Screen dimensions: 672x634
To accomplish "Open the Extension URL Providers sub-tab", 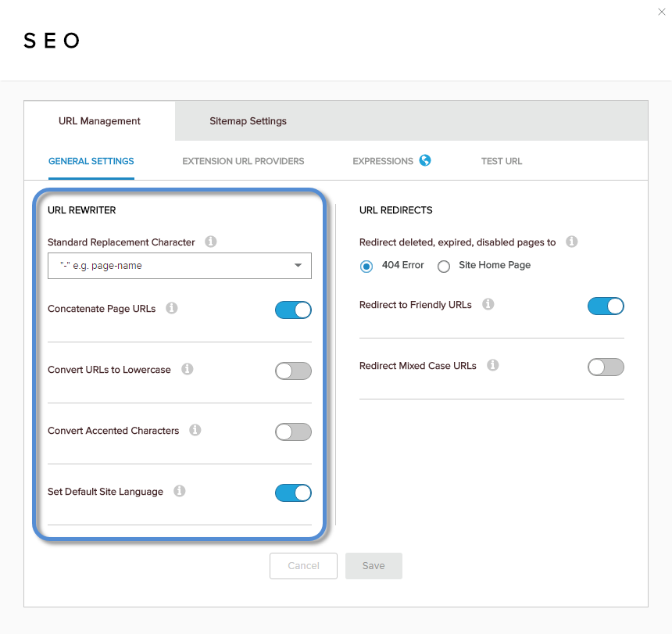I will (x=243, y=161).
